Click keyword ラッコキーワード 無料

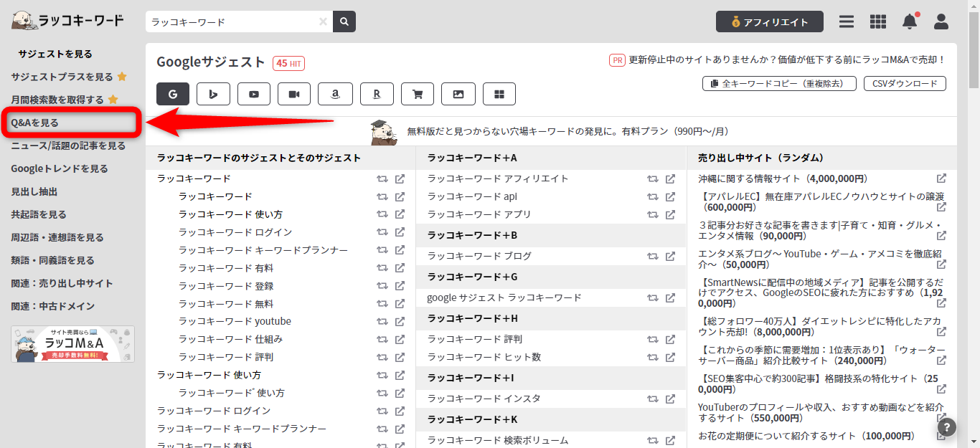[226, 304]
